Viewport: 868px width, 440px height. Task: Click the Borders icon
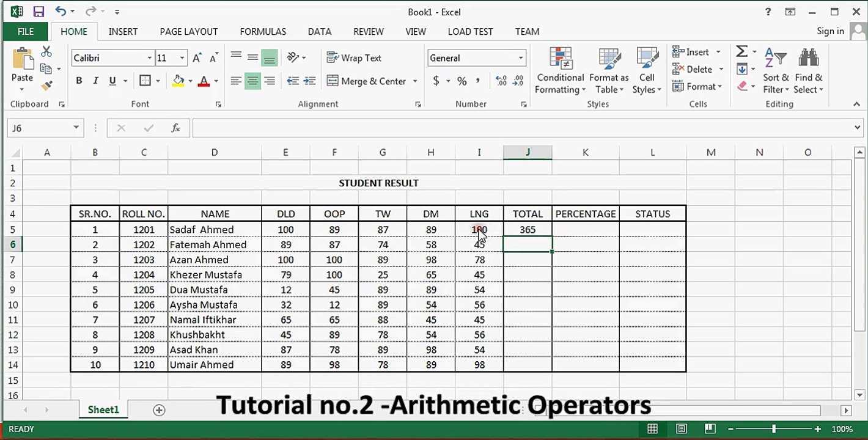(145, 81)
